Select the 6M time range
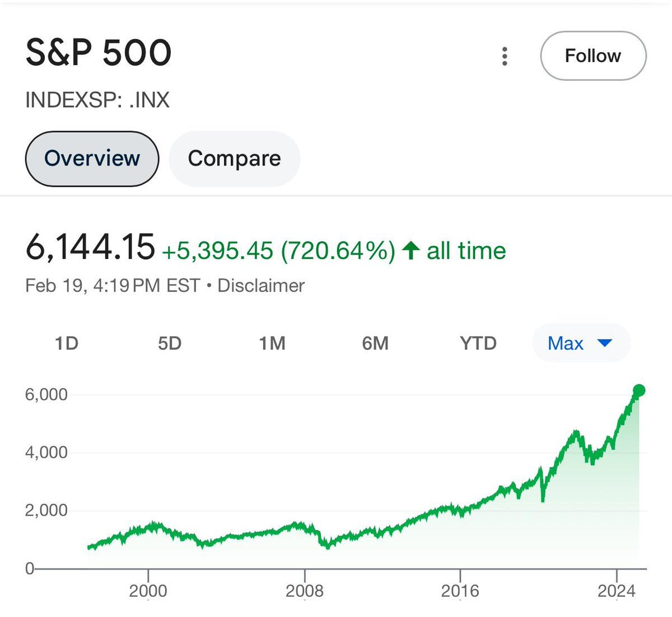The image size is (672, 617). (375, 343)
